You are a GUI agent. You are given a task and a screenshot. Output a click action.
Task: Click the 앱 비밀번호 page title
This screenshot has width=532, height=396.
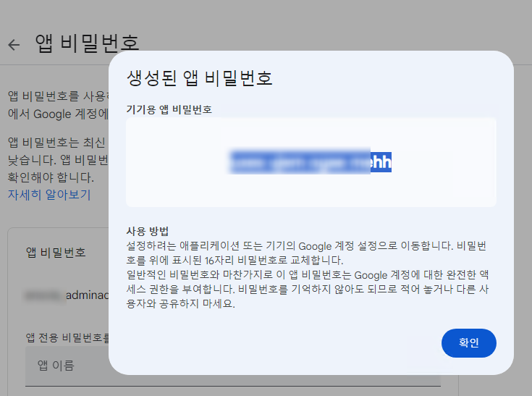tap(87, 43)
